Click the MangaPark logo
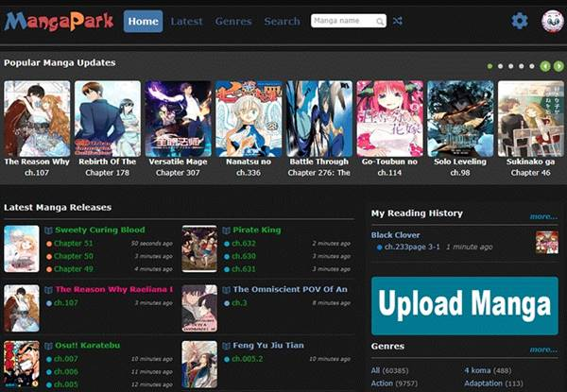Screen dimensions: 567x392 (59, 20)
